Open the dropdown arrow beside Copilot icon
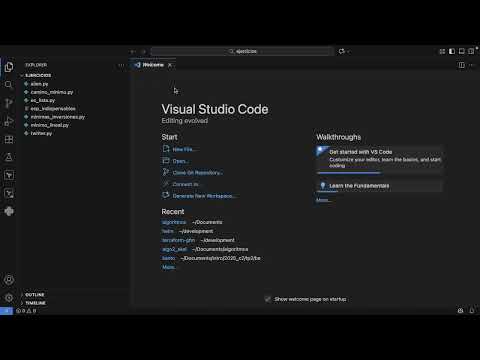Screen dimensions: 480x360 (348, 52)
